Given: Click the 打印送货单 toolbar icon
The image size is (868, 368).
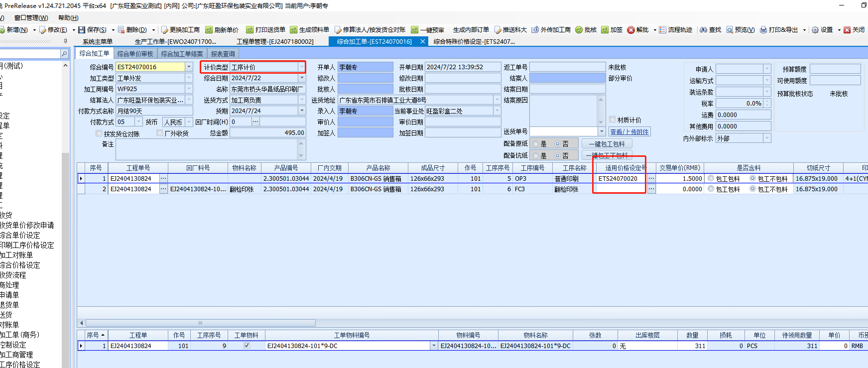Looking at the screenshot, I should [250, 30].
